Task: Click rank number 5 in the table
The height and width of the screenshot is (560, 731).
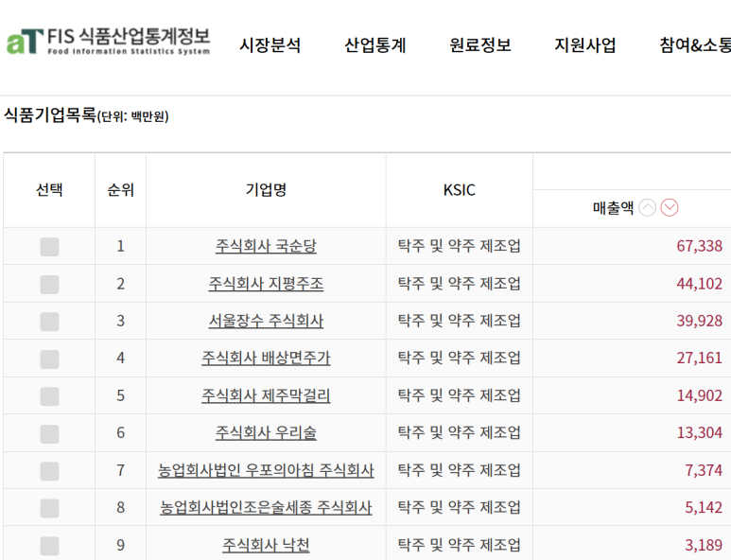Action: [120, 395]
